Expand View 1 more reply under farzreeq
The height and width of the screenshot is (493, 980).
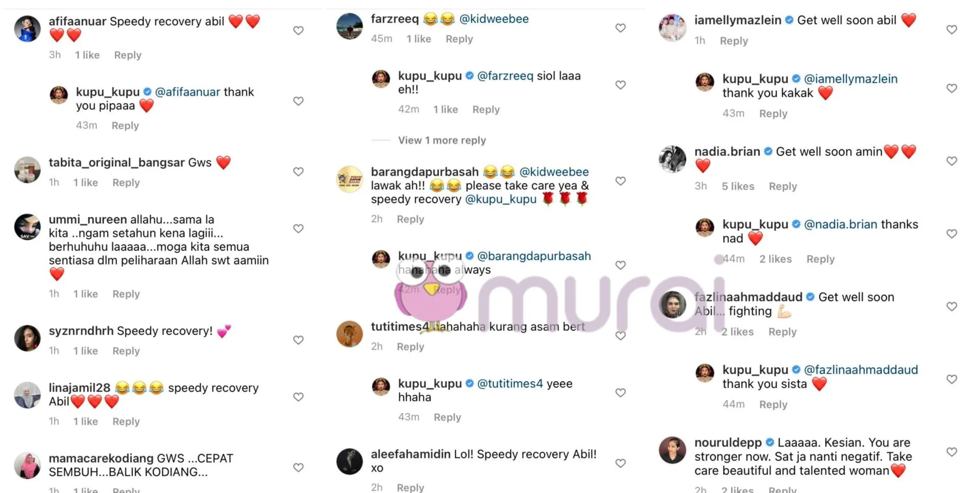(x=442, y=140)
